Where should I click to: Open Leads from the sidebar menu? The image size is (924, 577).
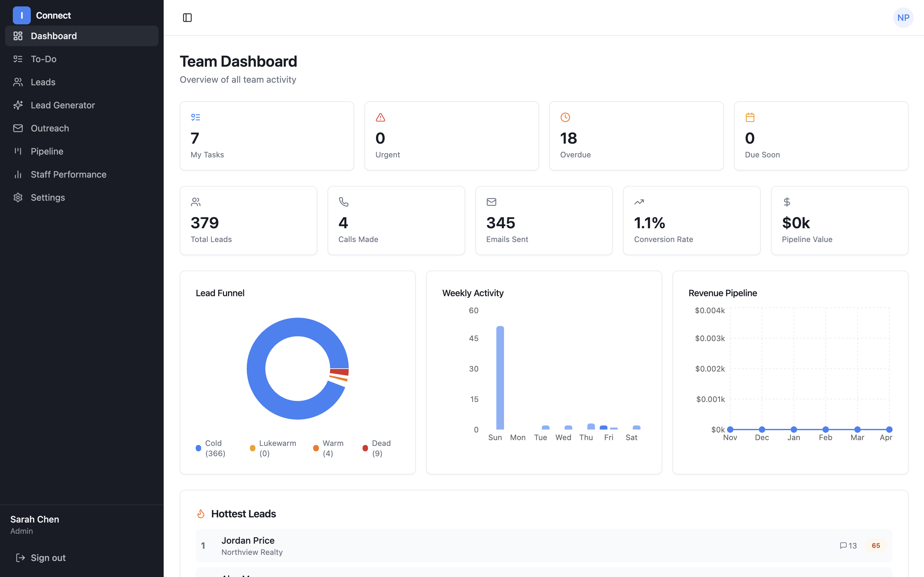pos(43,82)
